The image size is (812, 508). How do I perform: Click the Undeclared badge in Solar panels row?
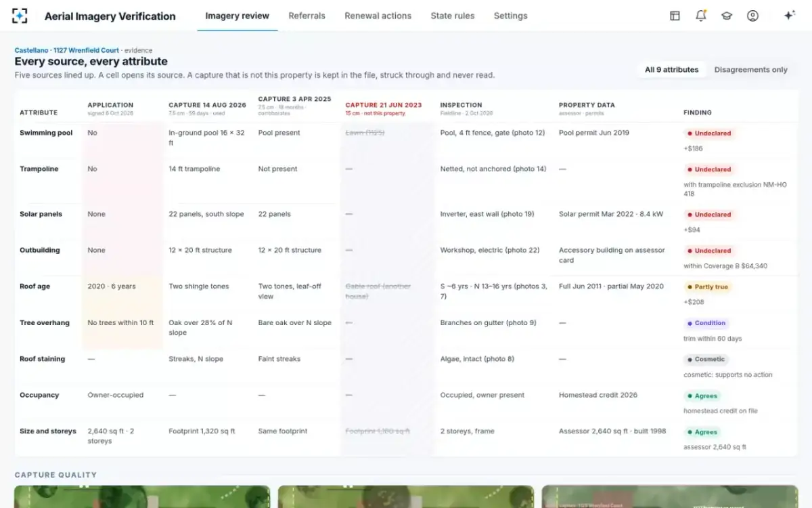click(708, 215)
